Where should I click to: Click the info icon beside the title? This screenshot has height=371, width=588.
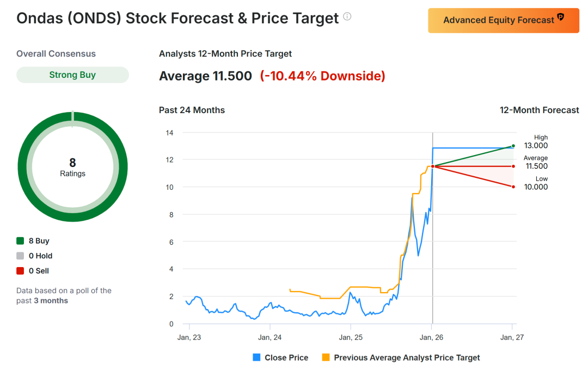347,17
